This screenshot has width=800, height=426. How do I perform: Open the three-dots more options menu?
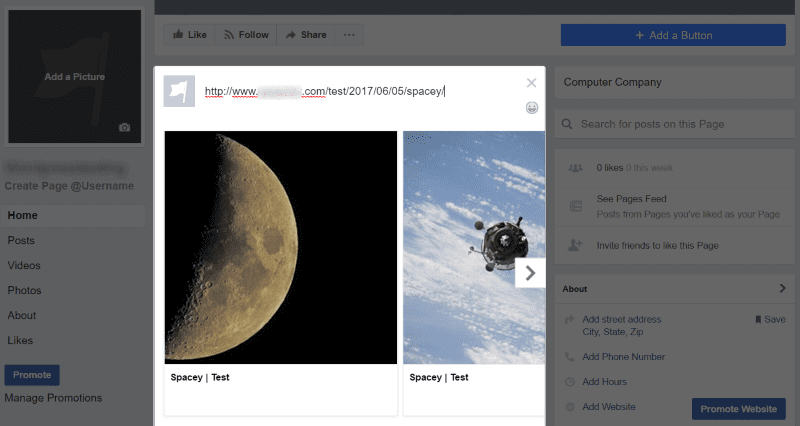pyautogui.click(x=349, y=35)
